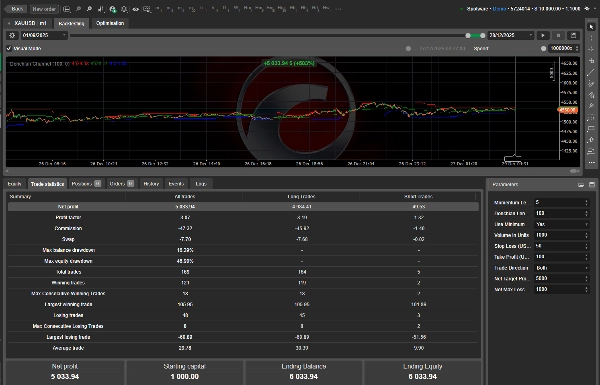Open the indicators icon in toolbar
Viewport: 600px width, 385px height.
[101, 9]
